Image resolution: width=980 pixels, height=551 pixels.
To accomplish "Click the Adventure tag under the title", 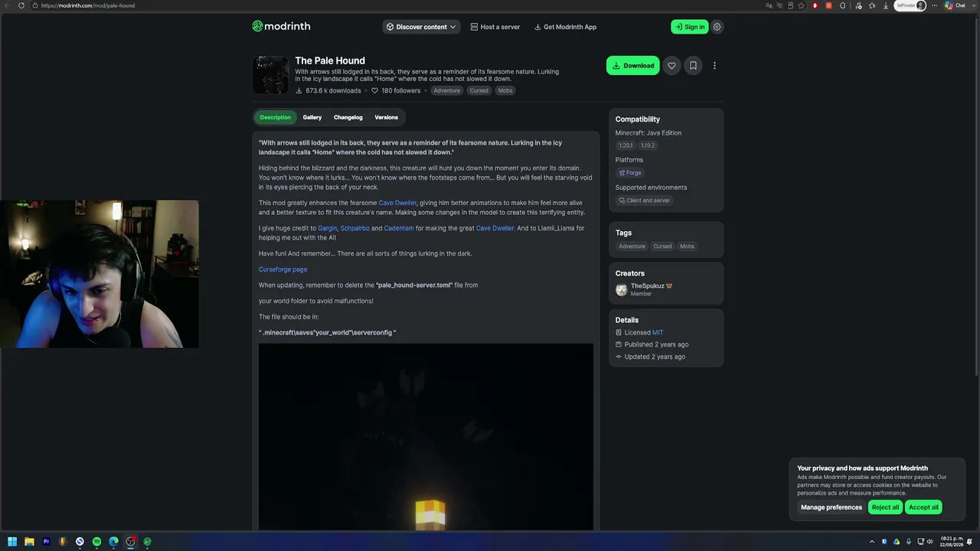I will pos(447,90).
